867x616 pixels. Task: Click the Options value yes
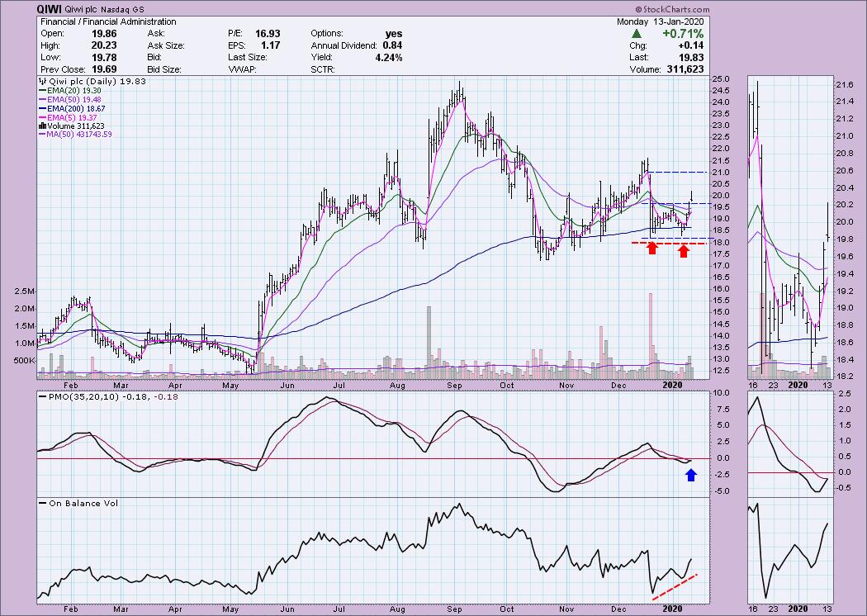click(394, 34)
